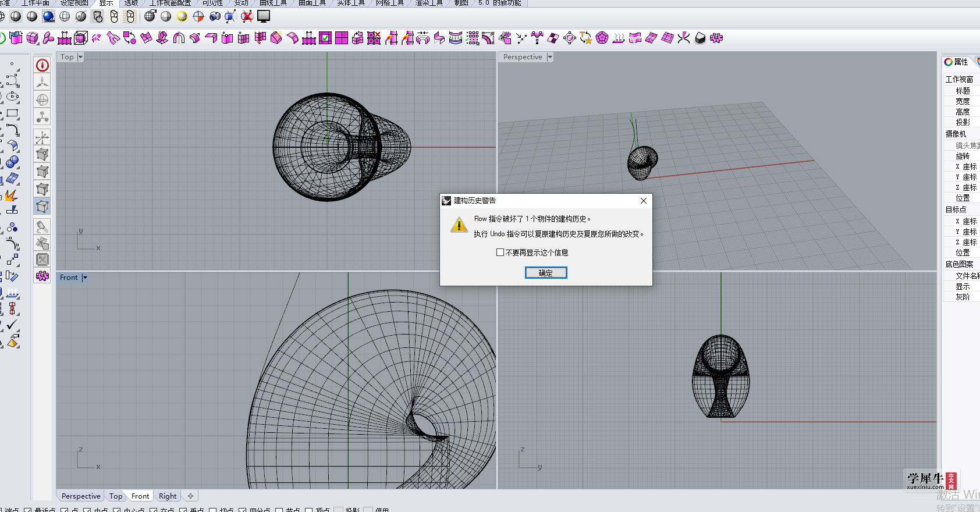Viewport: 980px width, 512px height.
Task: Select the blue rendered display mode sphere
Action: click(x=48, y=16)
